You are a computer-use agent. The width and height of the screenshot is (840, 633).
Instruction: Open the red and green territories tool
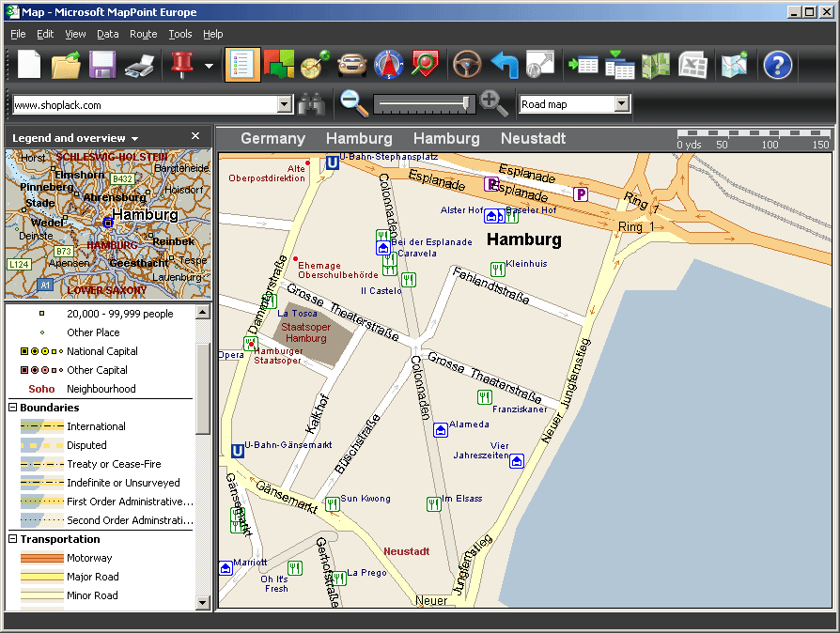point(279,65)
